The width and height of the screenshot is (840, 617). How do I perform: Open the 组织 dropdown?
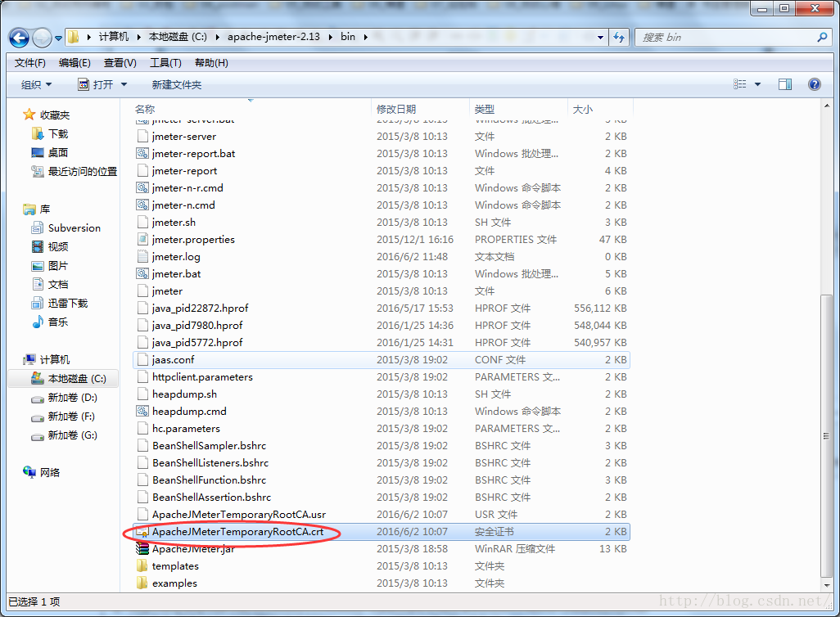pyautogui.click(x=36, y=84)
